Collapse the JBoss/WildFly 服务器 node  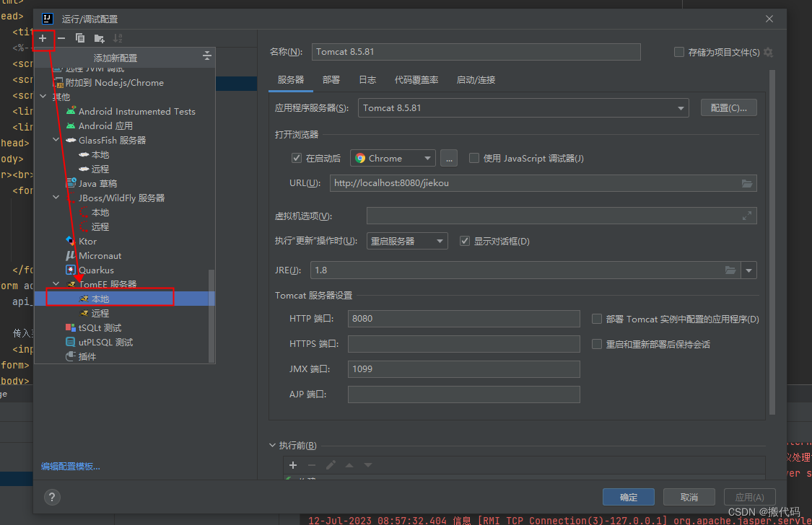point(56,198)
